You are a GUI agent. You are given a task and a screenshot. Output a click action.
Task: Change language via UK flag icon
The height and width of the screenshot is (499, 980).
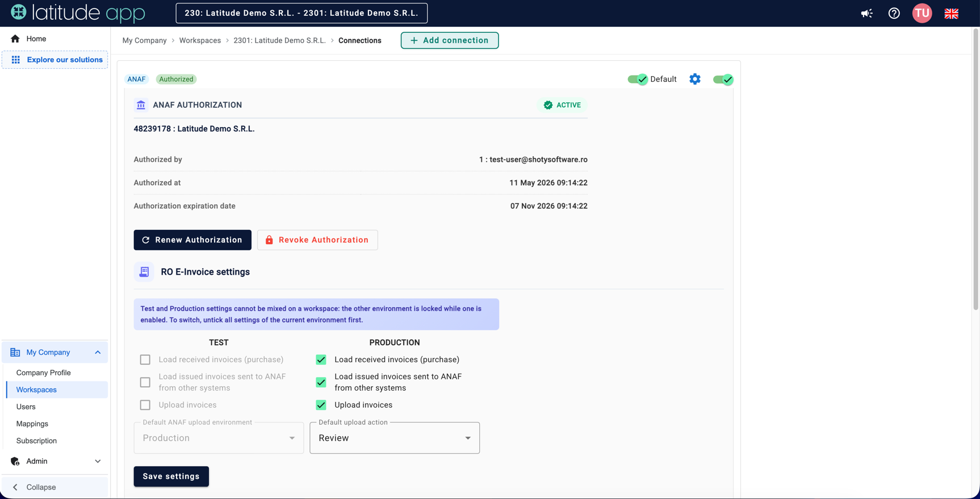[x=952, y=13]
